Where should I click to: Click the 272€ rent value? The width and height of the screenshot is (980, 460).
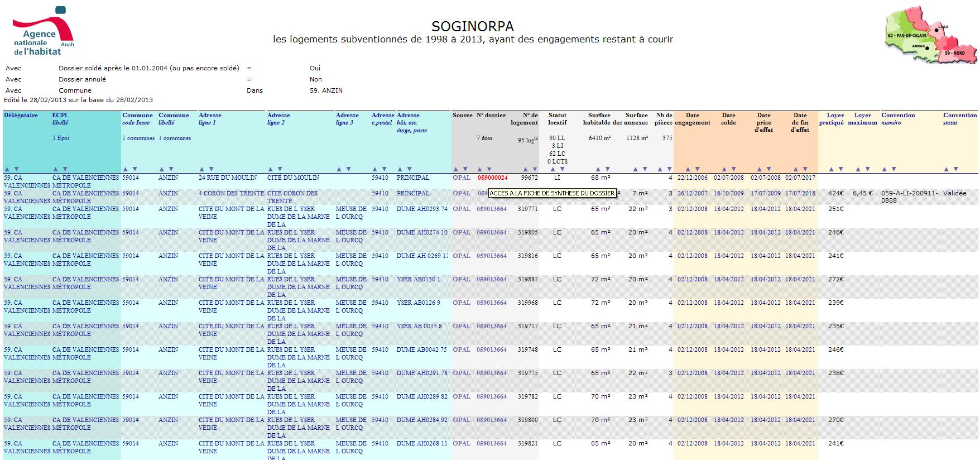click(835, 280)
